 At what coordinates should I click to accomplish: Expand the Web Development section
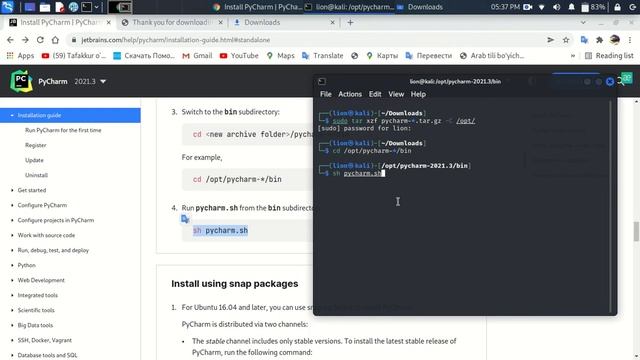click(12, 280)
